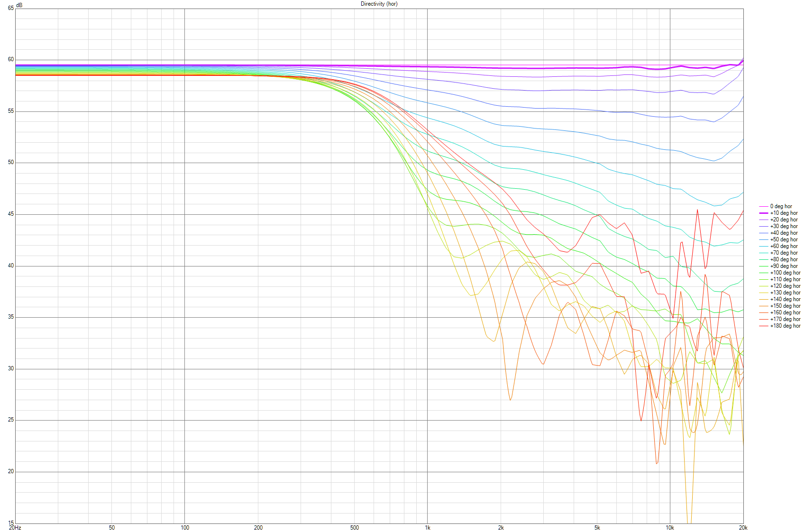Click the 10k frequency axis label

pyautogui.click(x=670, y=528)
